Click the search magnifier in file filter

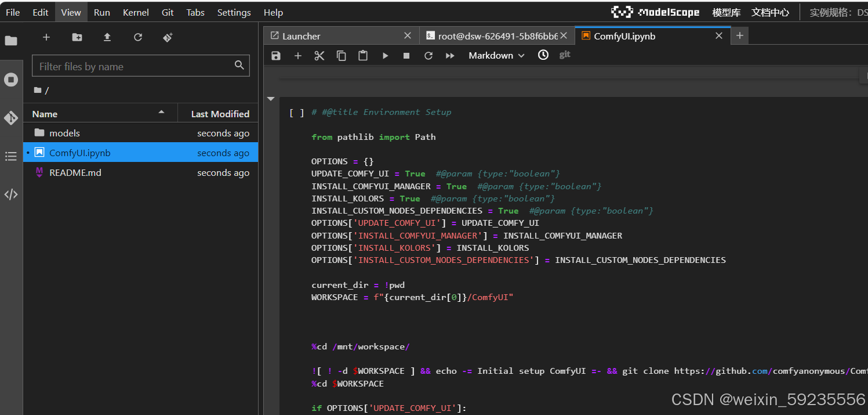pos(239,65)
